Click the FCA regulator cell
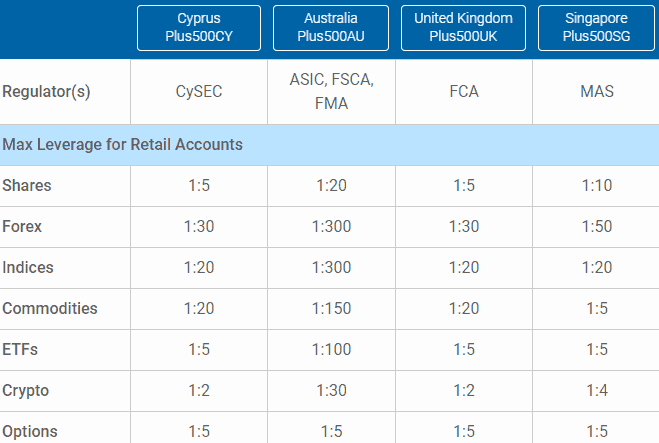The image size is (659, 443). (464, 92)
